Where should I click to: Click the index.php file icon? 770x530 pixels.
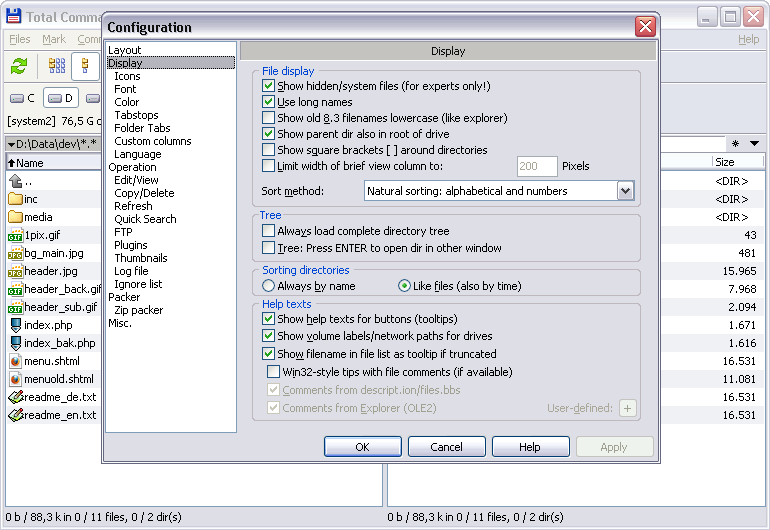[16, 325]
